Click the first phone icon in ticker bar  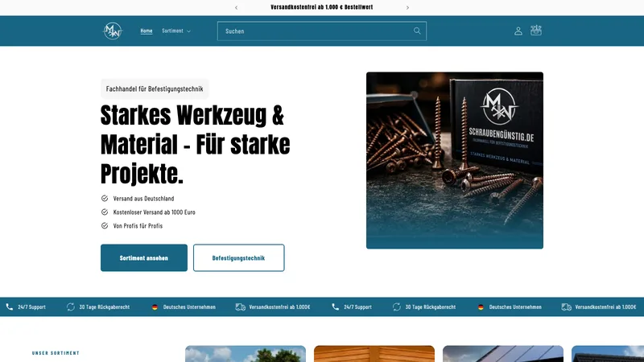[x=10, y=306]
